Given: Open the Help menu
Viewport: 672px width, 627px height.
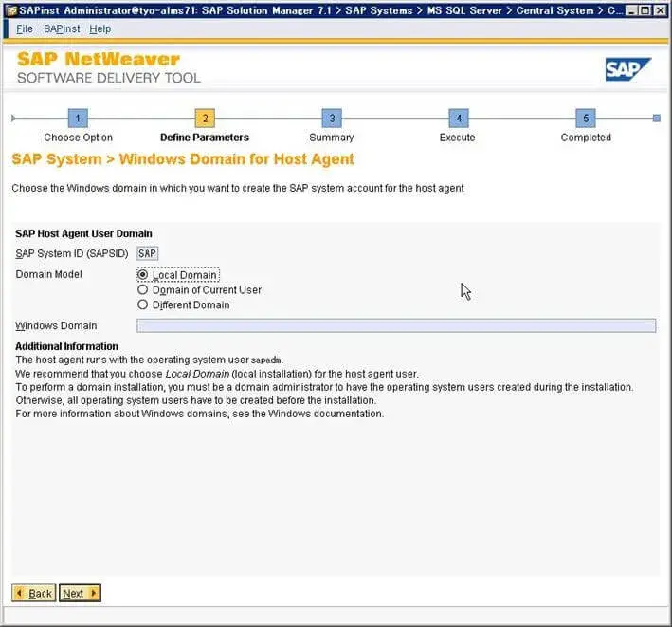Looking at the screenshot, I should (100, 28).
